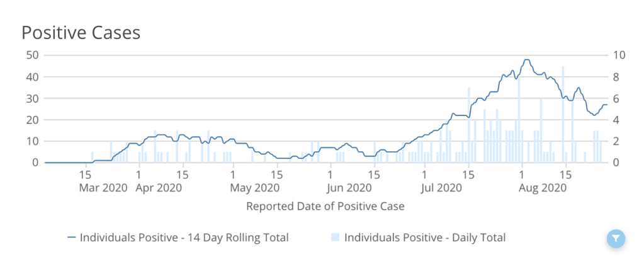644x274 pixels.
Task: Click the highest peak of the rolling total line
Action: coord(526,60)
